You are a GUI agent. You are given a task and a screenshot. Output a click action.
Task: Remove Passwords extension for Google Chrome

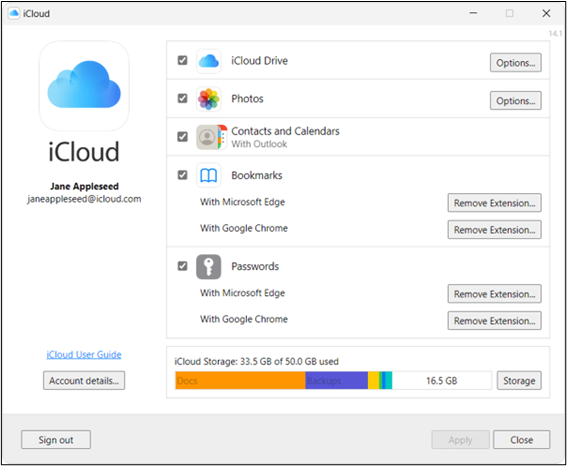pyautogui.click(x=494, y=321)
